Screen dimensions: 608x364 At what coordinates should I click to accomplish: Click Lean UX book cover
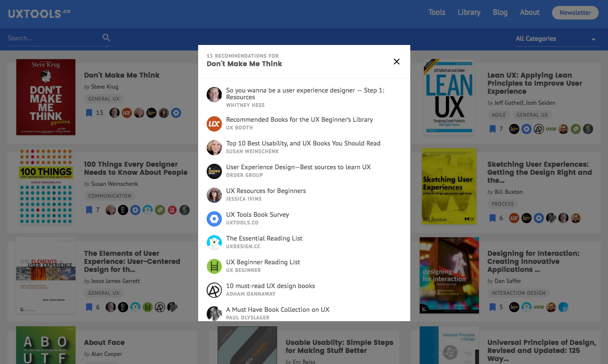tap(449, 97)
